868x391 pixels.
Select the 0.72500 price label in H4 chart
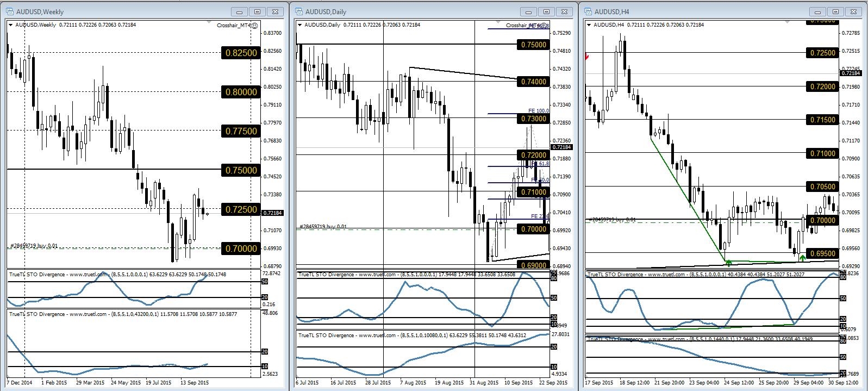click(x=822, y=53)
